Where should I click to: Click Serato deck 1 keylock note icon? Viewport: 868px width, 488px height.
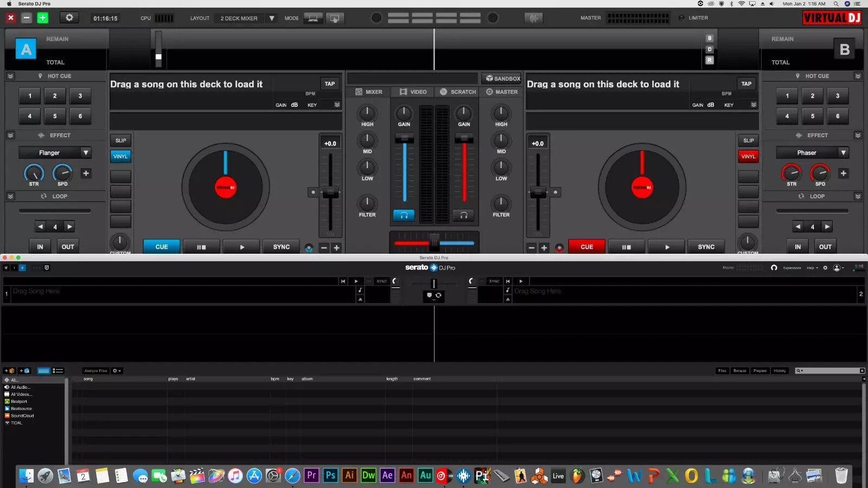point(360,290)
